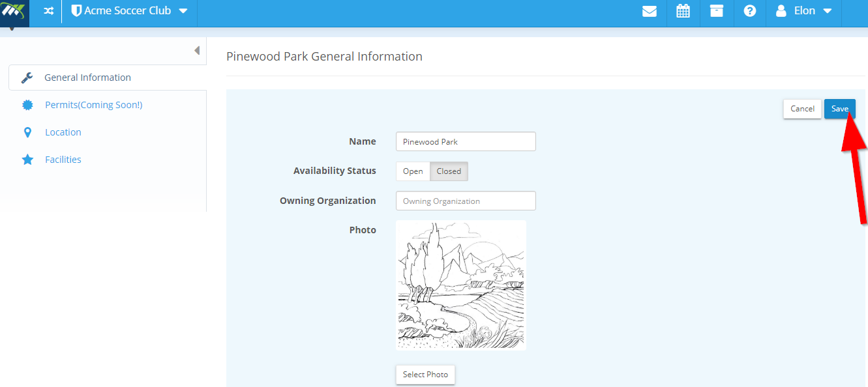
Task: Click the star icon beside Facilities
Action: tap(27, 160)
